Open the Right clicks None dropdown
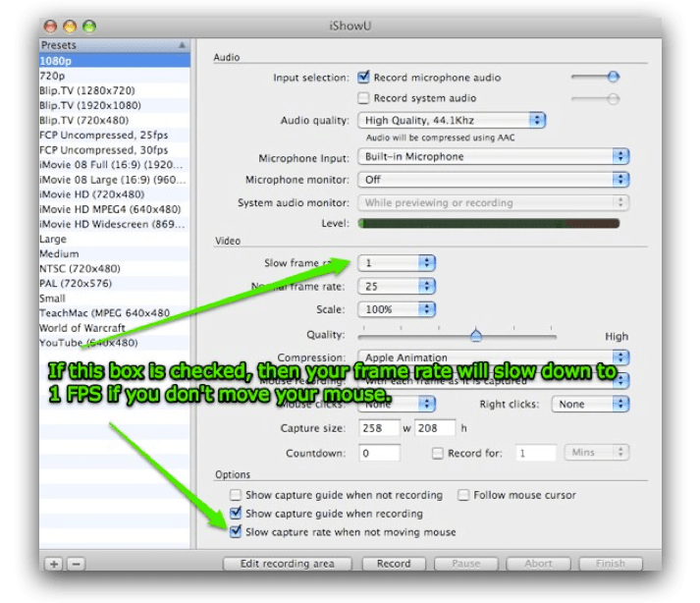Viewport: 700px width, 603px height. tap(590, 404)
